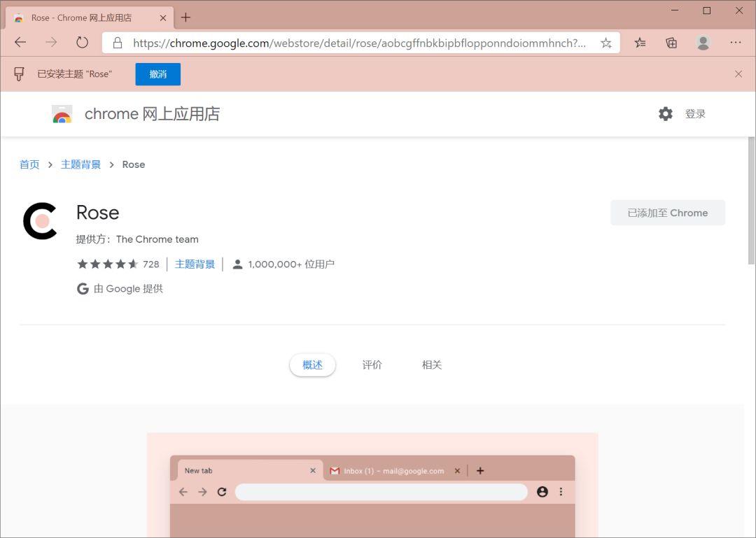Click the address bar URL field
This screenshot has width=756, height=538.
[x=359, y=43]
